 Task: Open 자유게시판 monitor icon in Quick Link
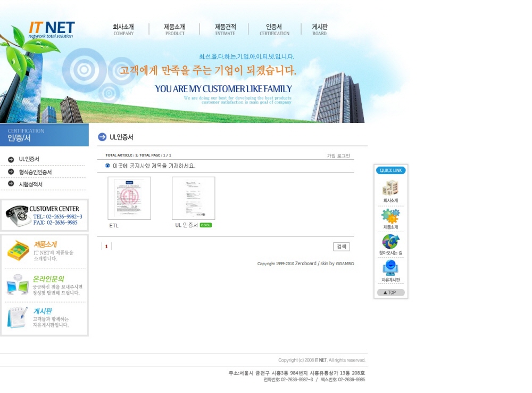[390, 267]
